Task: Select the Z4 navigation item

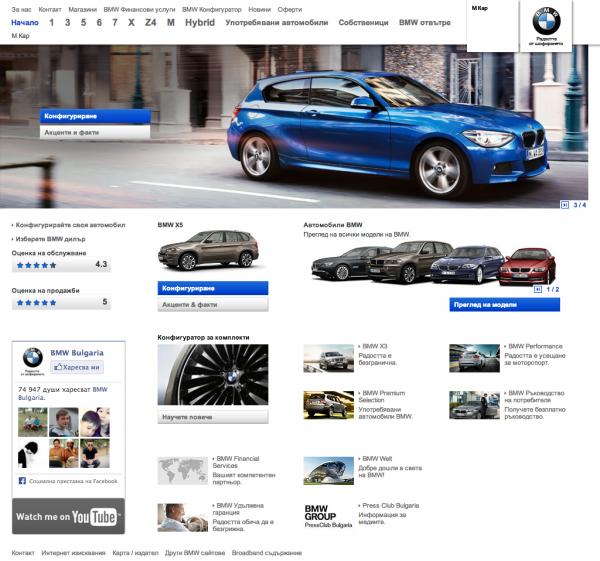Action: 151,23
